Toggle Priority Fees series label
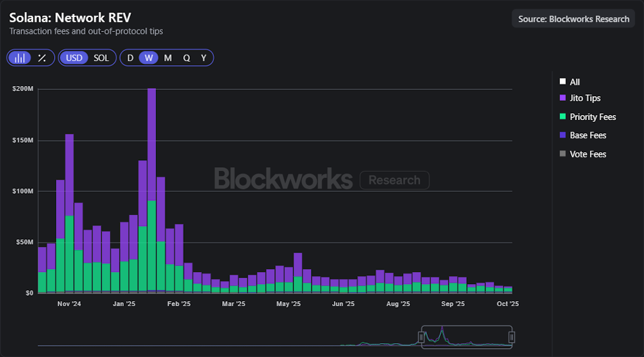Image resolution: width=644 pixels, height=357 pixels. [592, 117]
